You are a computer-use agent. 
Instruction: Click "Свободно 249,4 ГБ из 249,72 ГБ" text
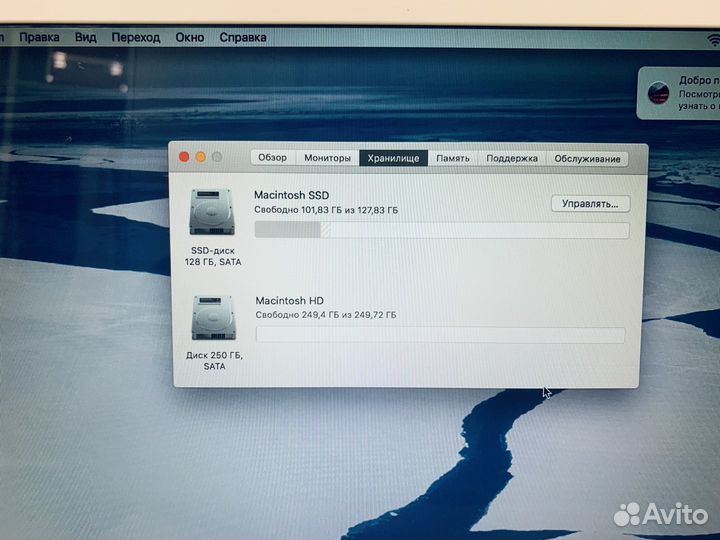(326, 315)
